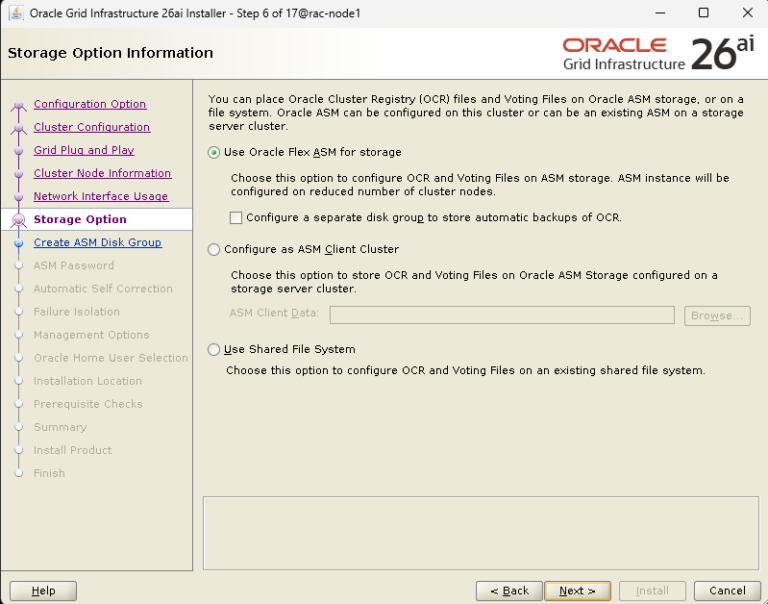Go to the Configuration Option step
768x604 pixels.
[90, 104]
